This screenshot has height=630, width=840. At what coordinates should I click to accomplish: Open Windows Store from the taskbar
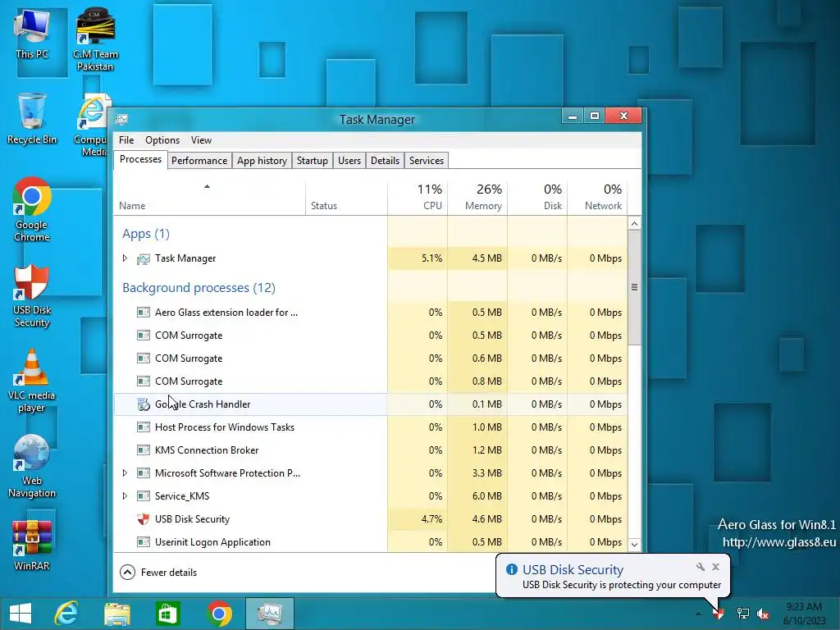pyautogui.click(x=167, y=614)
